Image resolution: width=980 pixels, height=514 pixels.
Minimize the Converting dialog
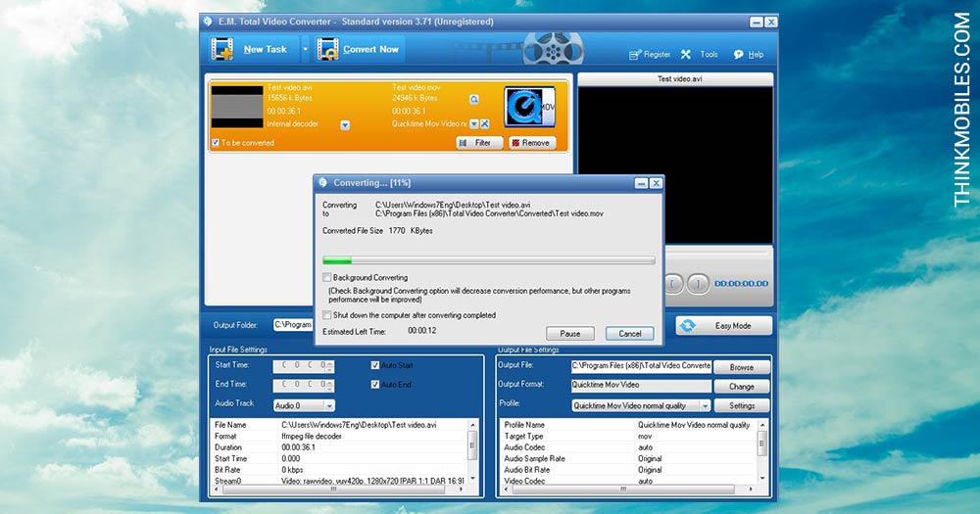tap(641, 183)
